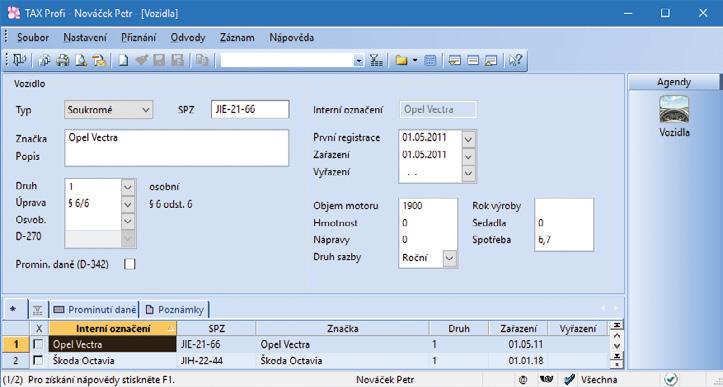The width and height of the screenshot is (723, 387).
Task: Open the calculator grid toolbar icon
Action: tap(430, 60)
